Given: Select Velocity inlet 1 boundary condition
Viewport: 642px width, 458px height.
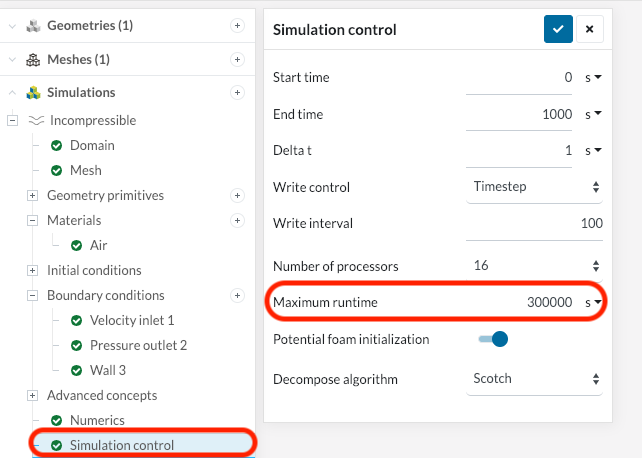Looking at the screenshot, I should (x=131, y=320).
